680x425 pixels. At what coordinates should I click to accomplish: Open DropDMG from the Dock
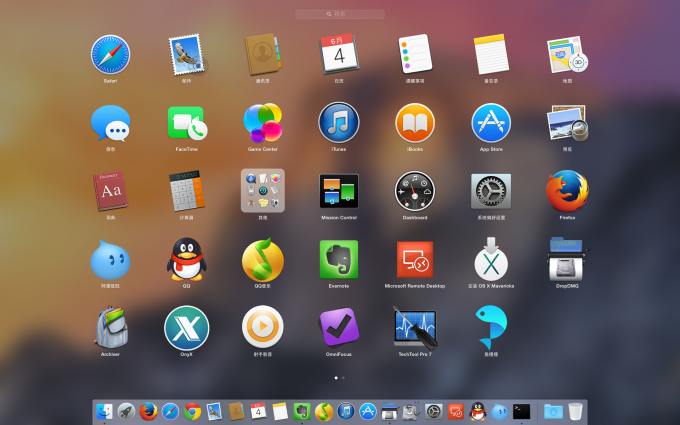pos(389,411)
